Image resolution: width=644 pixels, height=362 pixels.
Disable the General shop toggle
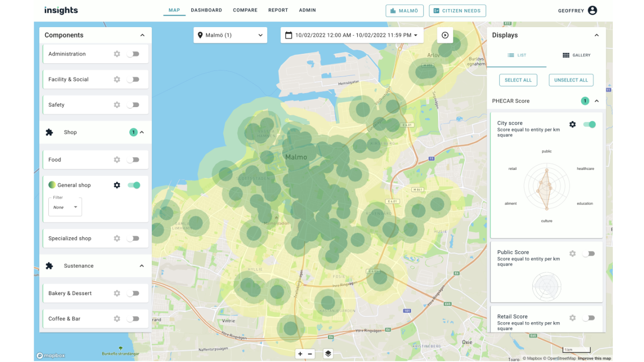point(134,185)
